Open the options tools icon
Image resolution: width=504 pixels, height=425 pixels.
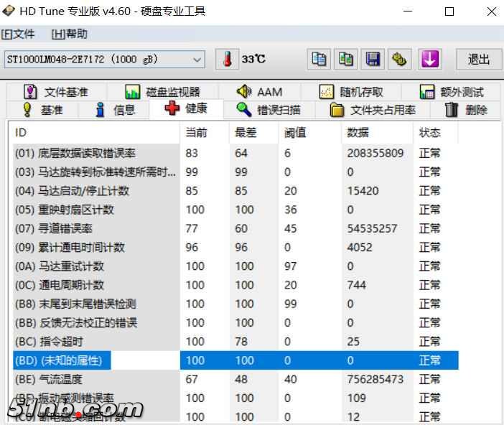(399, 59)
